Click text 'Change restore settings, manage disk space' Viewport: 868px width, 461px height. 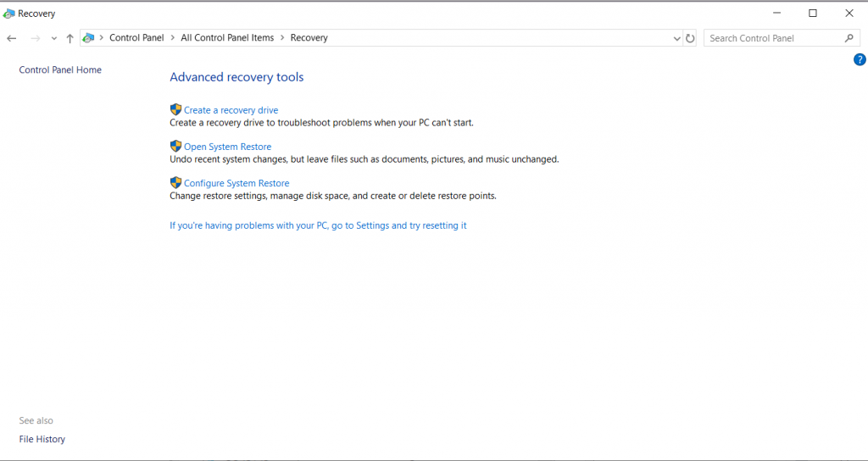(x=259, y=196)
